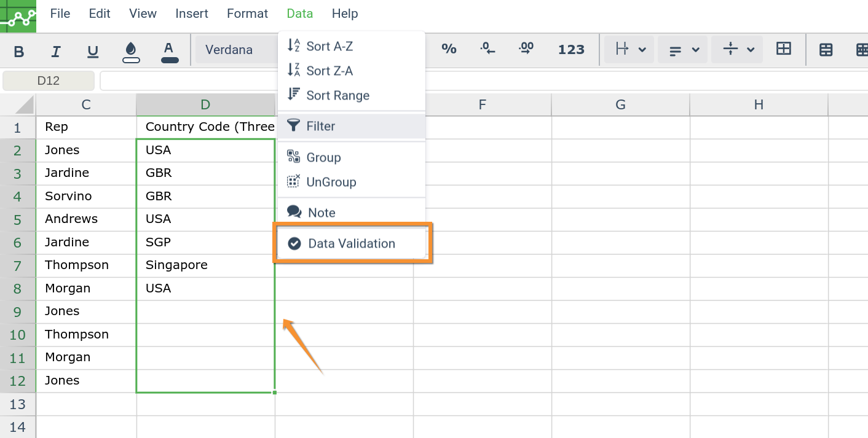Open the cell fill color picker
Viewport: 868px width, 438px height.
coord(131,50)
